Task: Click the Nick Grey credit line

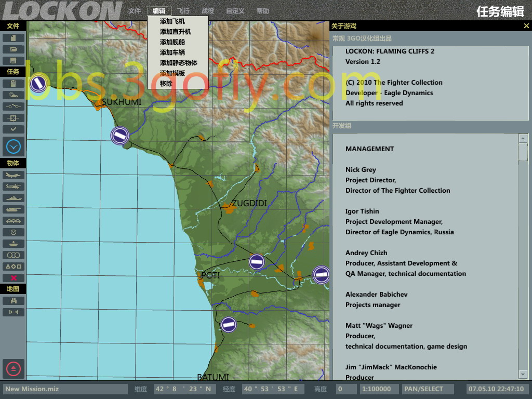Action: point(361,170)
